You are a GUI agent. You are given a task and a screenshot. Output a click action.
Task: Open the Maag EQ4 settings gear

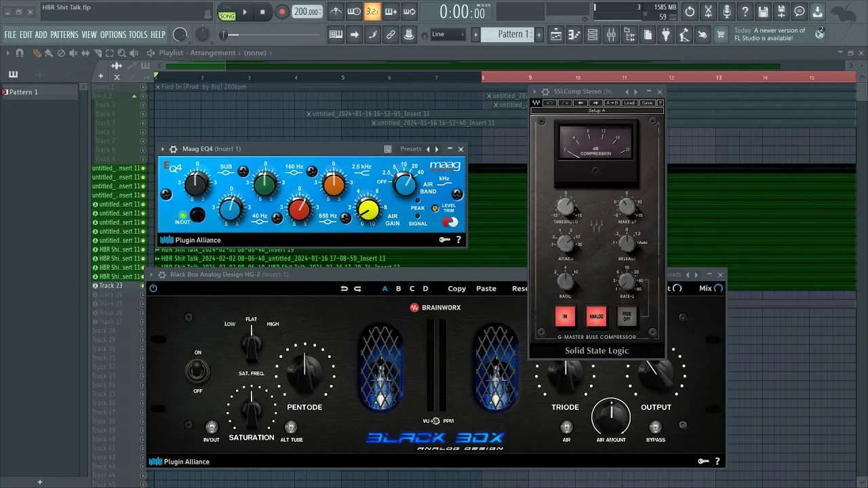pos(173,149)
